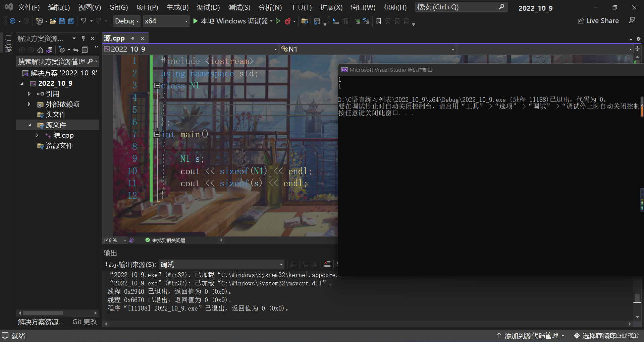
Task: Click the New Project toolbar icon
Action: 39,21
